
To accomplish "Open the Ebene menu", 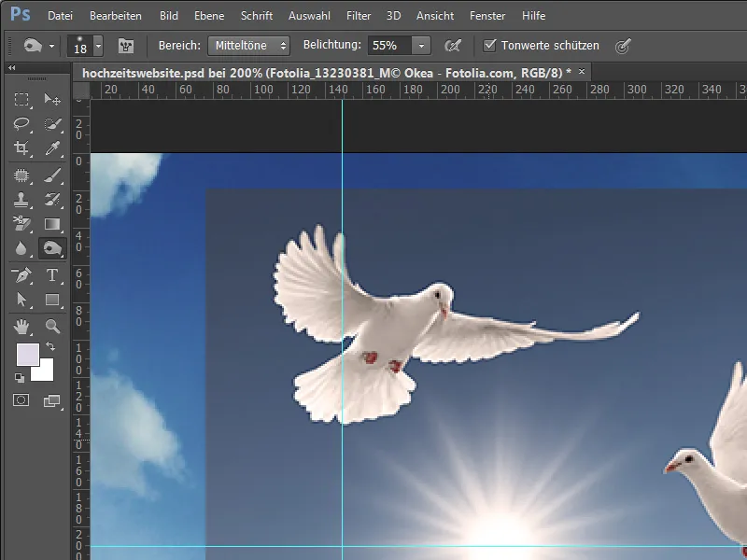I will tap(209, 16).
